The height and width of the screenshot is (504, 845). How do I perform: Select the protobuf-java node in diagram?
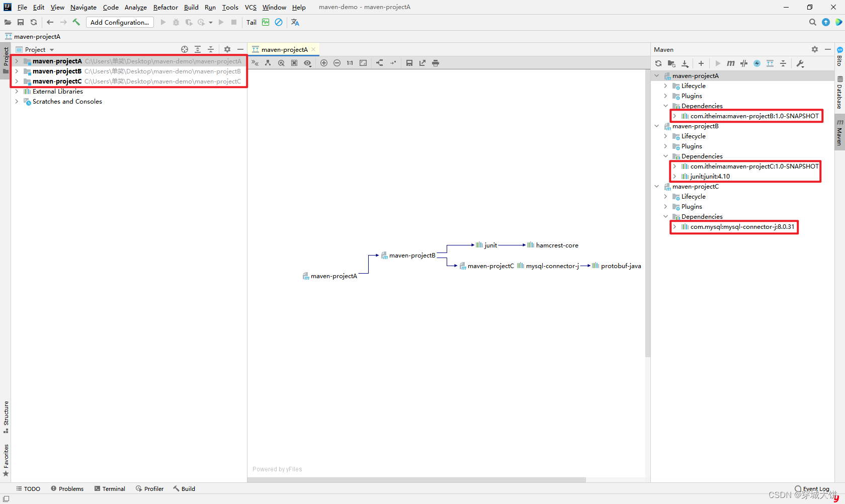pyautogui.click(x=617, y=266)
